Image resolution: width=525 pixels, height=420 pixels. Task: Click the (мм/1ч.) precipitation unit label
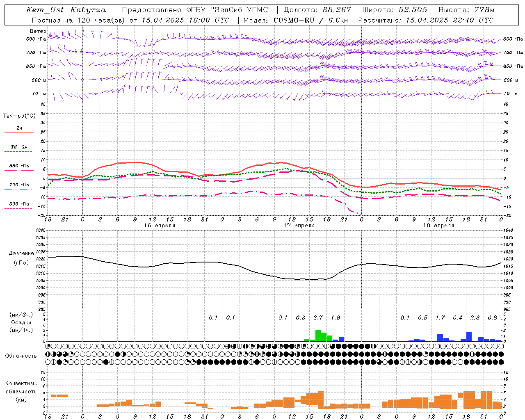[21, 330]
